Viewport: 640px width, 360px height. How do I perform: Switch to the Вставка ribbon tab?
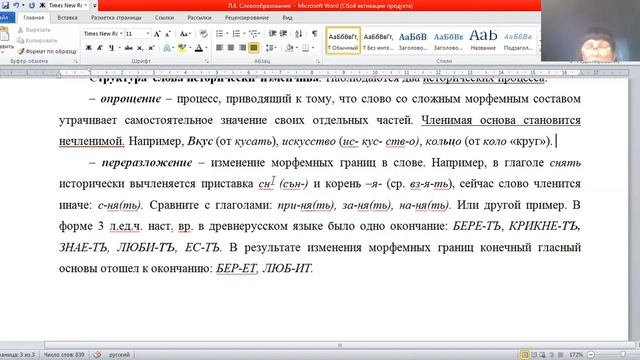[67, 18]
